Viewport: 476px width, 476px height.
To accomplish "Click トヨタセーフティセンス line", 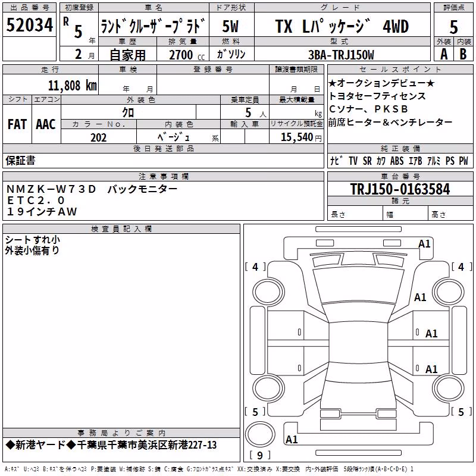I will [377, 96].
